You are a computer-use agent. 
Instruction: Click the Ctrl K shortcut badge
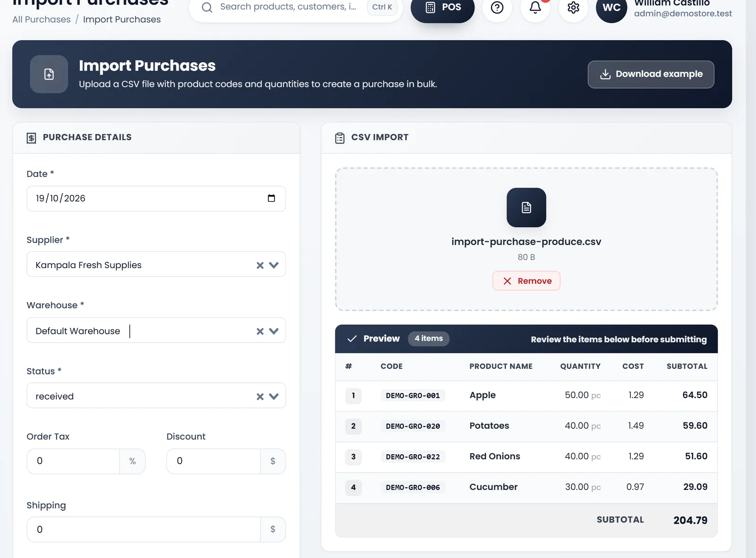(x=382, y=7)
